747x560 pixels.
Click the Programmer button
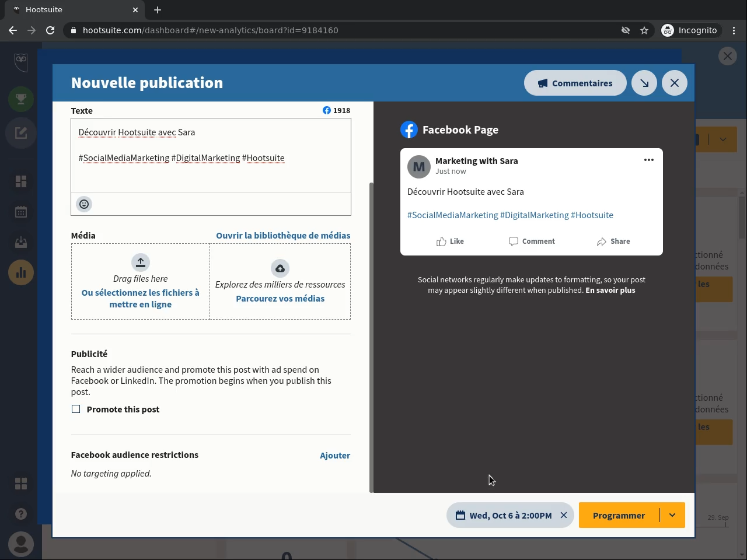click(x=619, y=516)
